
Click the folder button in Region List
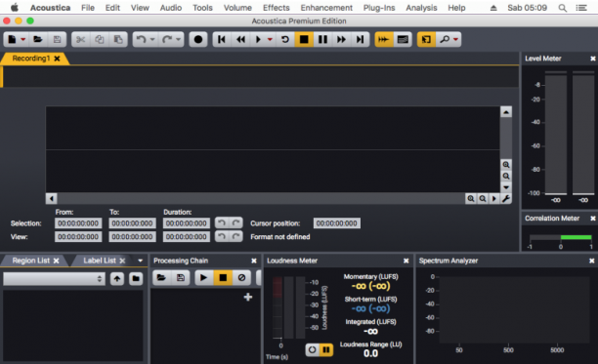[x=136, y=279]
